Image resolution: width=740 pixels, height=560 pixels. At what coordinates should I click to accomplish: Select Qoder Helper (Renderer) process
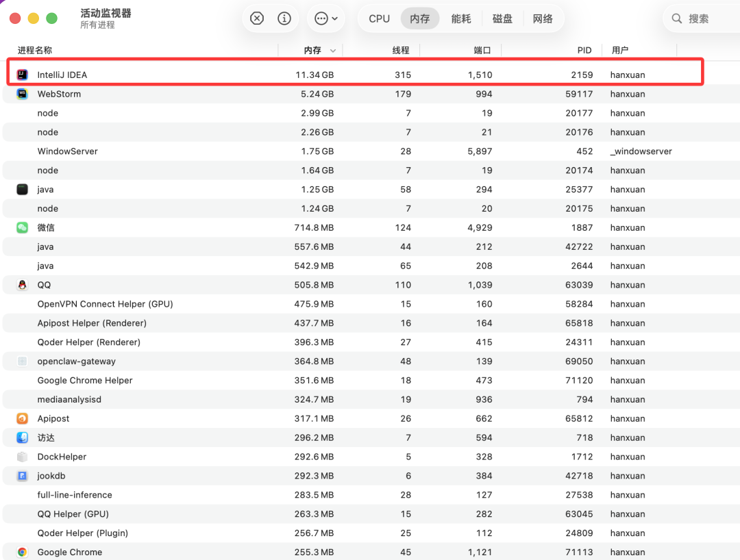click(370, 342)
